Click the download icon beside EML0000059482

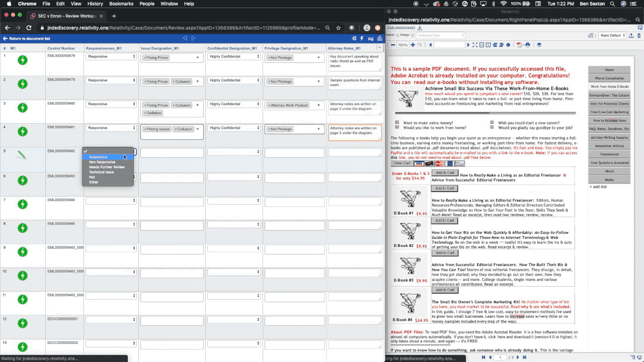click(420, 28)
